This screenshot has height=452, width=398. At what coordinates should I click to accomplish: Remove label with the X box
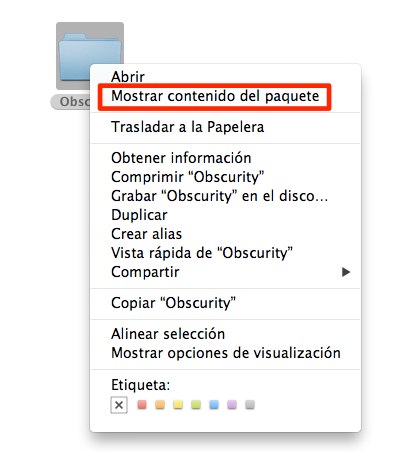tap(119, 405)
